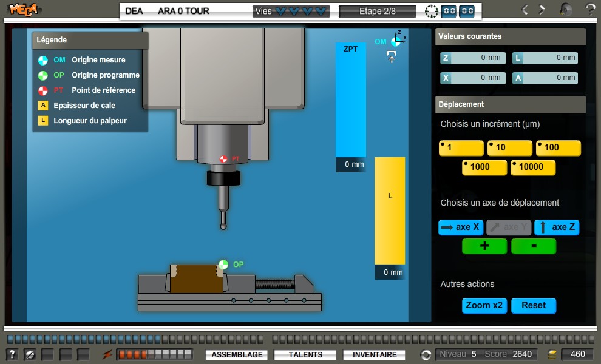Click the timer clock icon
The image size is (601, 364).
[431, 11]
